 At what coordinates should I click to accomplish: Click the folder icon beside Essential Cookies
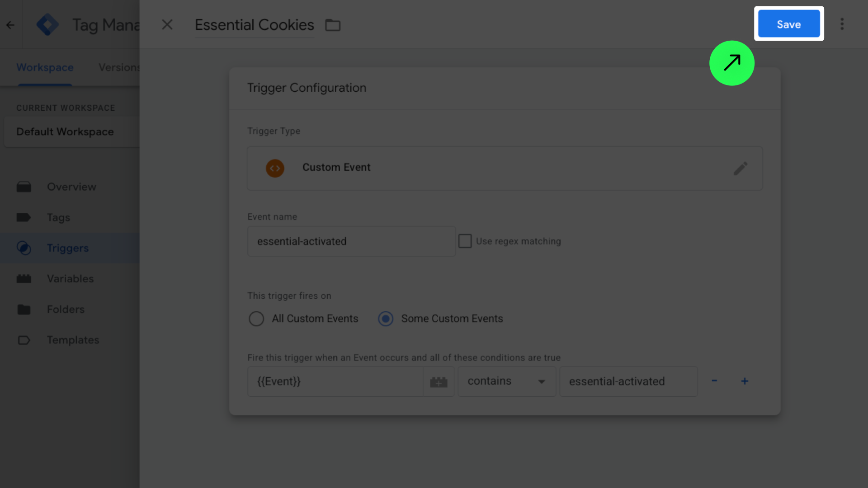coord(333,25)
